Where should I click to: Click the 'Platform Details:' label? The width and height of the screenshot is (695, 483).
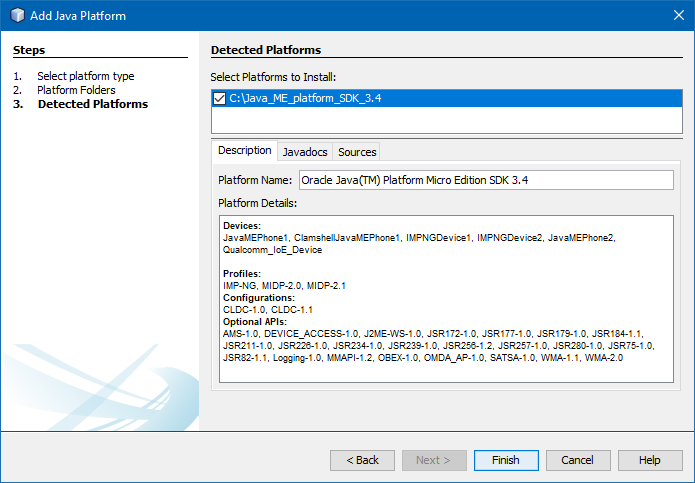(x=257, y=203)
